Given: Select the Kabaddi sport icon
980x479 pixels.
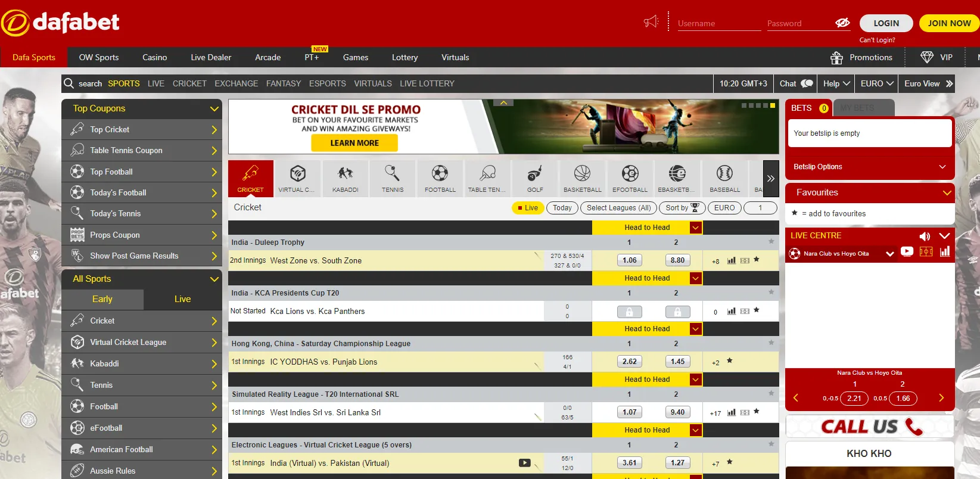Looking at the screenshot, I should tap(345, 178).
